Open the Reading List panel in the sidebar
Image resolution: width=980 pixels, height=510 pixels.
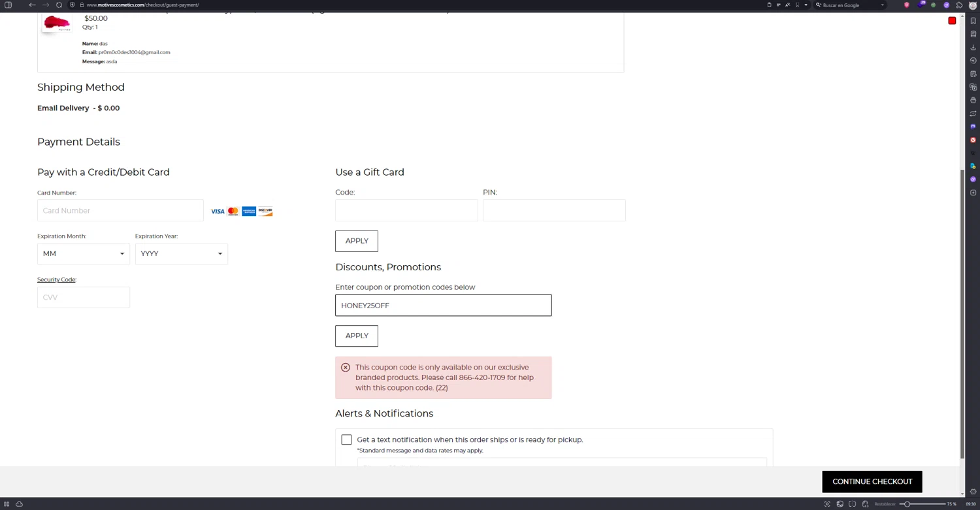[973, 34]
